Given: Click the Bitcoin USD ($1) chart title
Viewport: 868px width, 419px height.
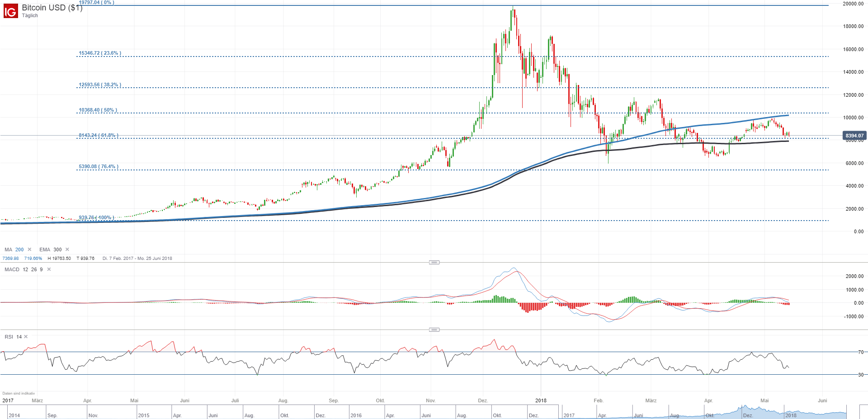Looking at the screenshot, I should coord(52,8).
